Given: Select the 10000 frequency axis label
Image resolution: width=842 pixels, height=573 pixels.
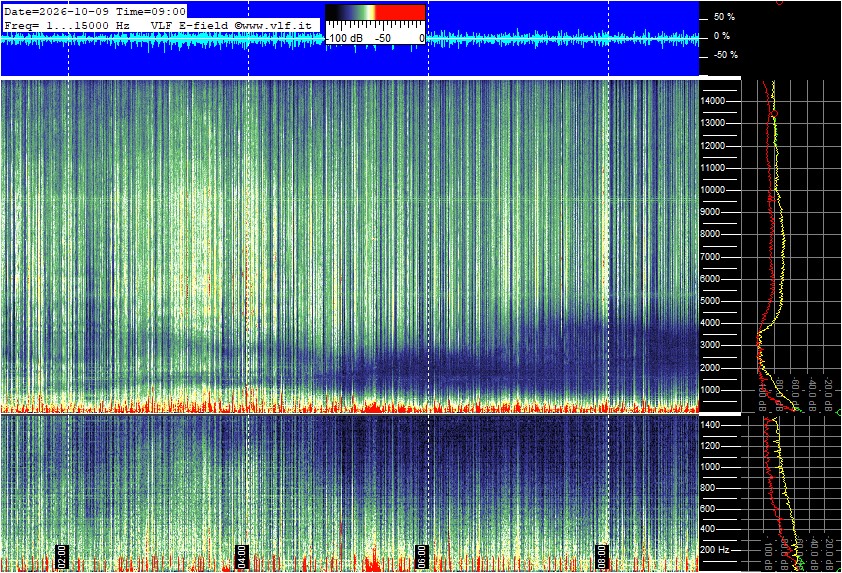Looking at the screenshot, I should [x=713, y=190].
